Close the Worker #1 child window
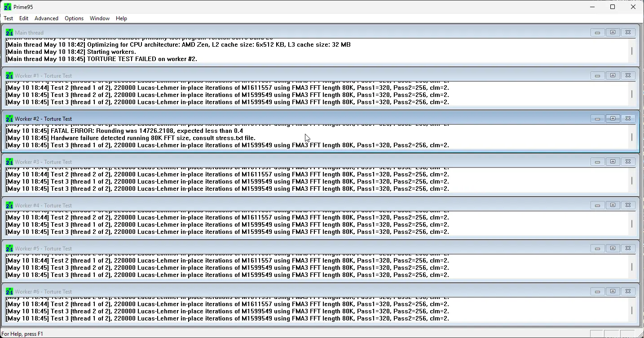644x338 pixels. point(628,75)
